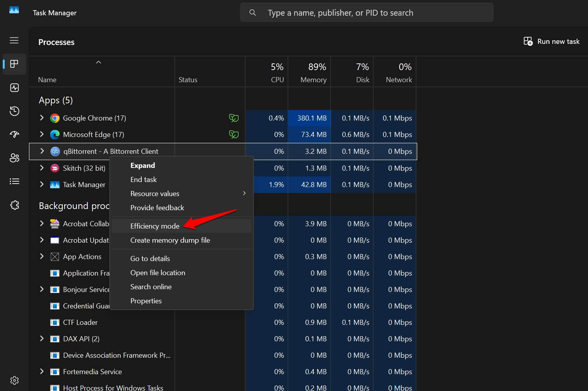Choose Search online
The image size is (588, 391).
181,287
